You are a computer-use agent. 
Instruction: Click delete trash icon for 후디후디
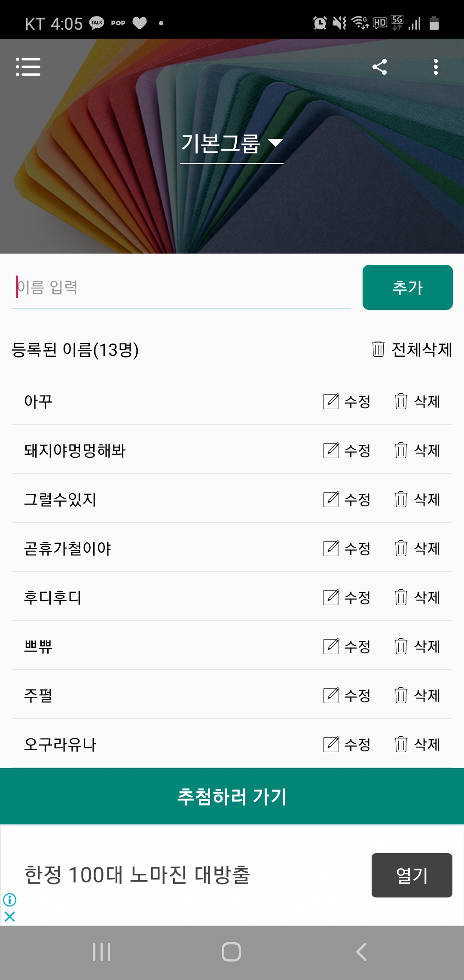[401, 597]
